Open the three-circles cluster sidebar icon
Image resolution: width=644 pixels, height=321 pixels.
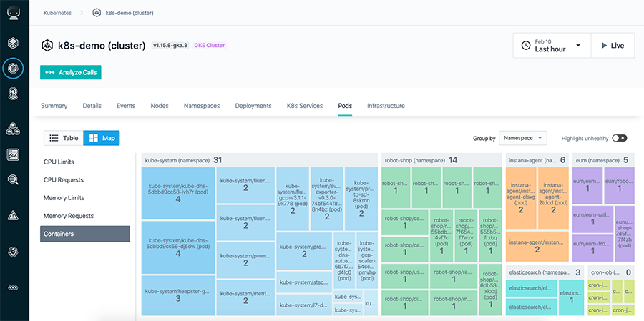[x=13, y=129]
